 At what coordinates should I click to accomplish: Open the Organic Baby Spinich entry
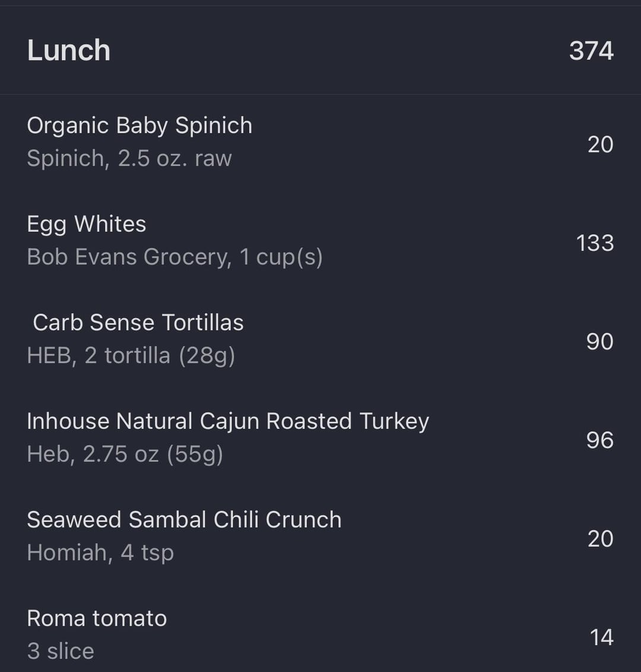[x=139, y=125]
